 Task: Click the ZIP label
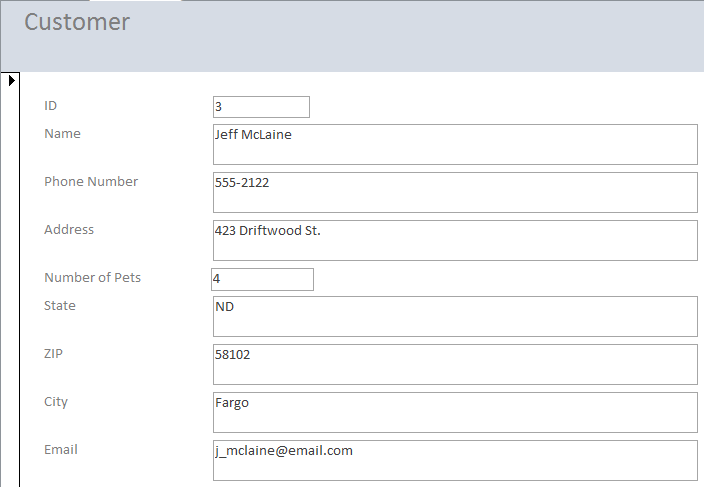click(x=53, y=354)
